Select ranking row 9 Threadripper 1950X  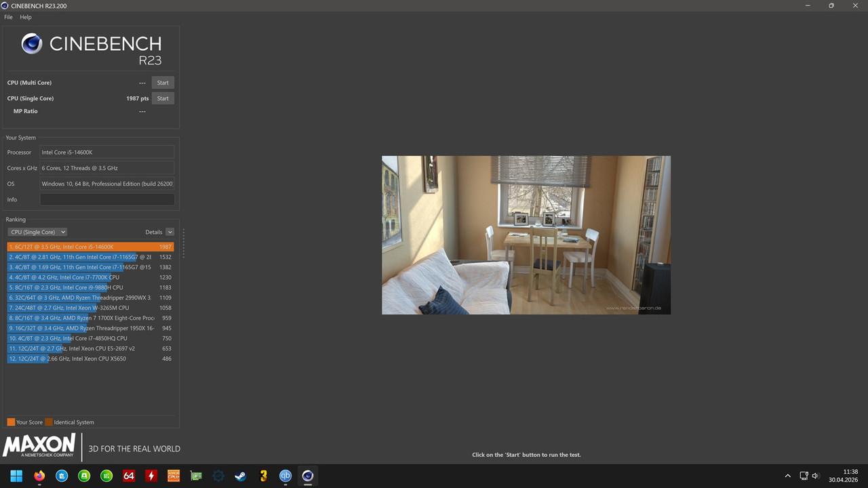point(90,328)
